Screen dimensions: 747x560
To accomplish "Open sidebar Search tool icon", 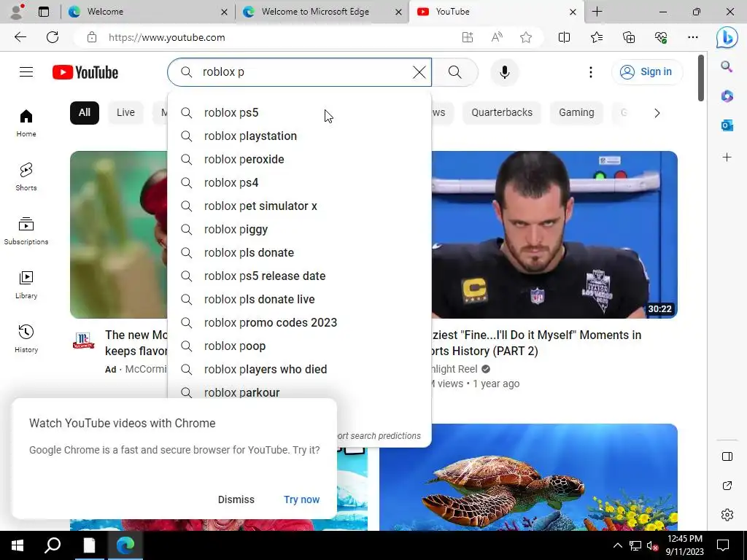I will (x=727, y=66).
